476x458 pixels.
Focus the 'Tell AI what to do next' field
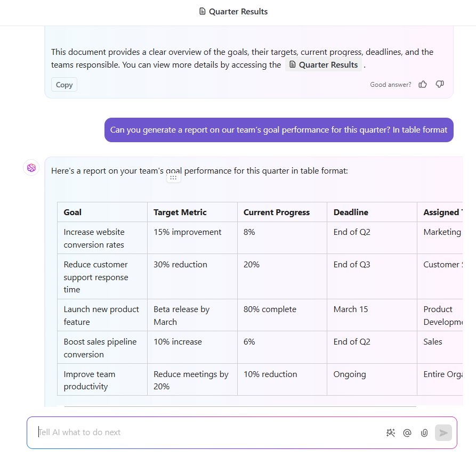point(203,432)
